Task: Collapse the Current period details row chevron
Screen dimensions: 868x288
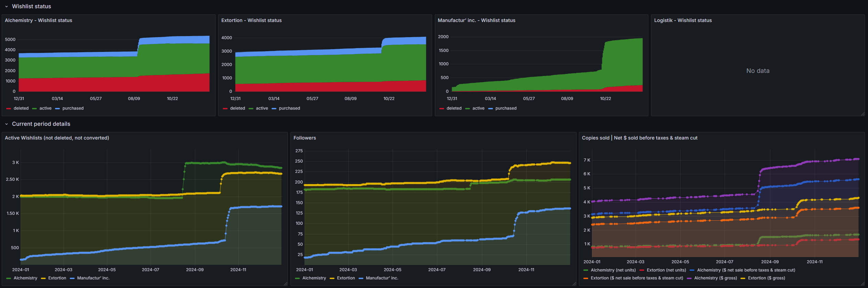Action: coord(6,124)
